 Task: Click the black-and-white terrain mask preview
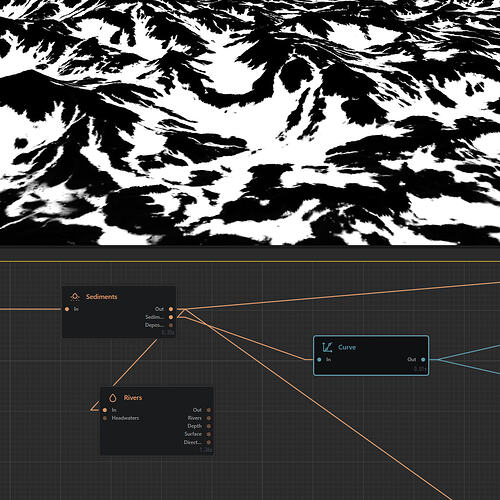point(250,122)
